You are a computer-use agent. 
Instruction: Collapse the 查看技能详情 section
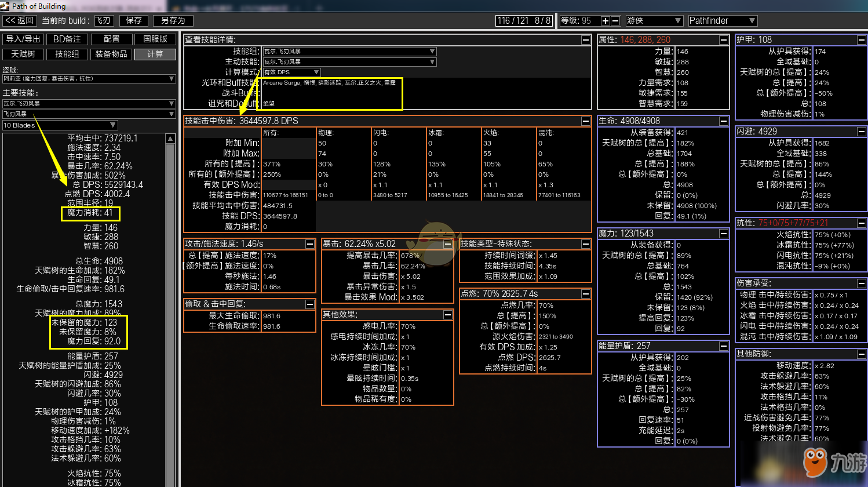(x=586, y=39)
